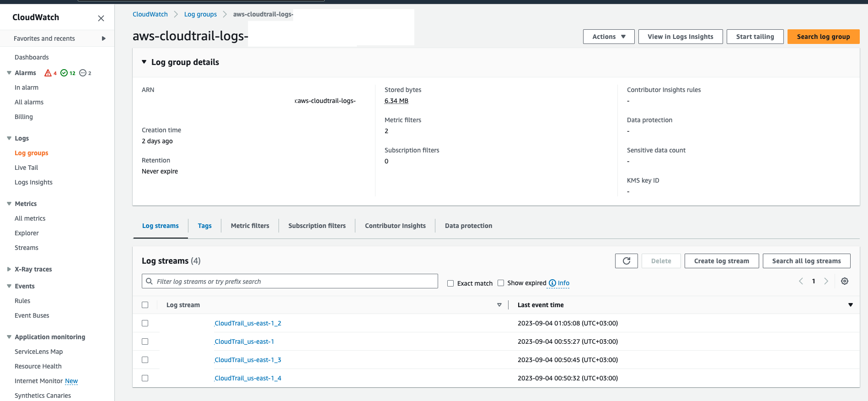Screen dimensions: 868x401
Task: View the Contributor Insights tab
Action: coord(395,226)
